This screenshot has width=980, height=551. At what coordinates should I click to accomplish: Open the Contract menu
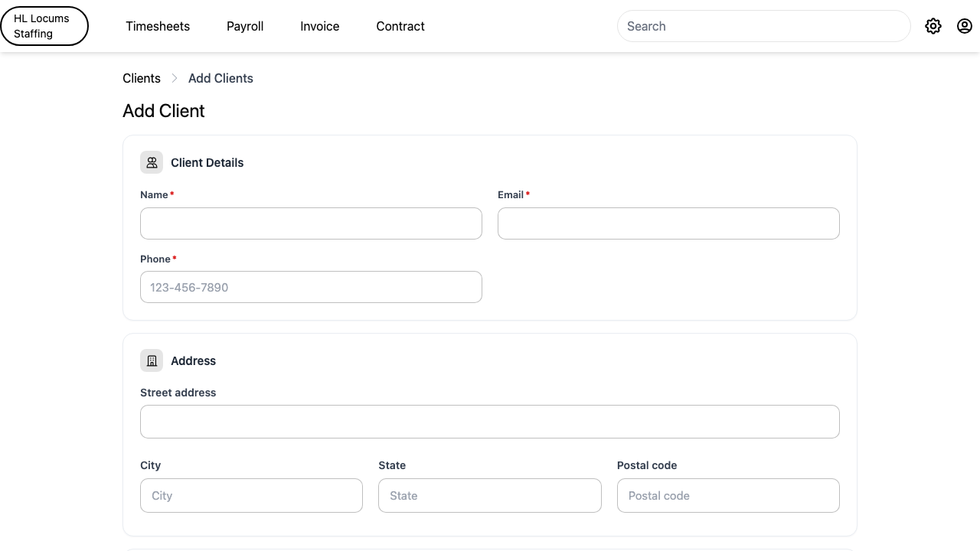(400, 26)
